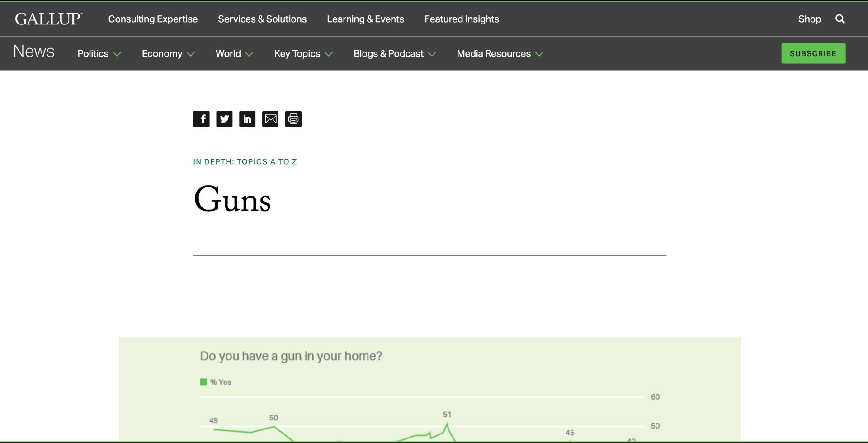The width and height of the screenshot is (868, 443).
Task: Click the Gallup logo
Action: pos(48,19)
